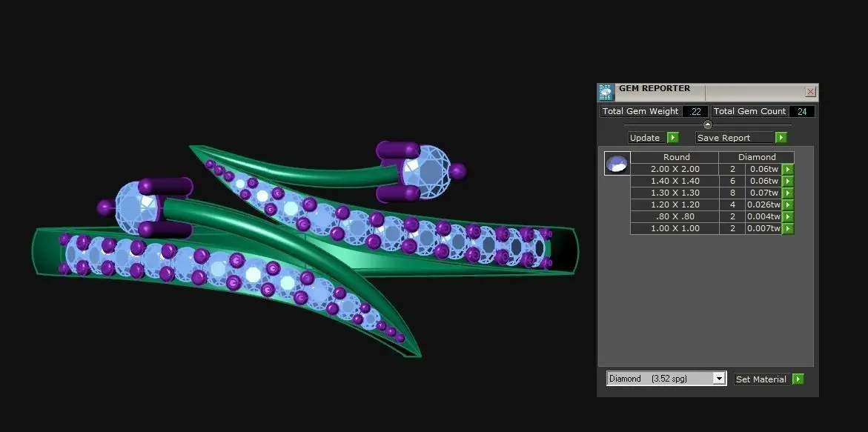Click green arrow for 1.40 X 1.40 row
868x432 pixels.
click(x=787, y=181)
